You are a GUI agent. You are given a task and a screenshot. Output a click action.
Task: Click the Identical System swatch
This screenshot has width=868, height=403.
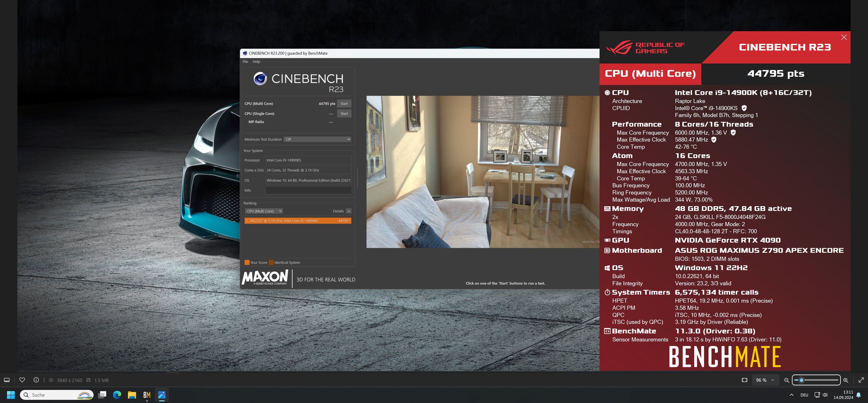271,263
